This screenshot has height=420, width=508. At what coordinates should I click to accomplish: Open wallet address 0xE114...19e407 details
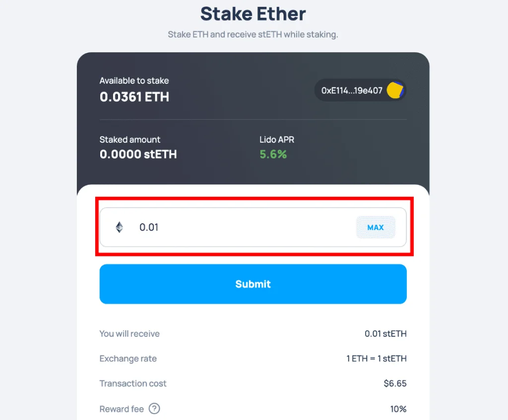point(360,90)
